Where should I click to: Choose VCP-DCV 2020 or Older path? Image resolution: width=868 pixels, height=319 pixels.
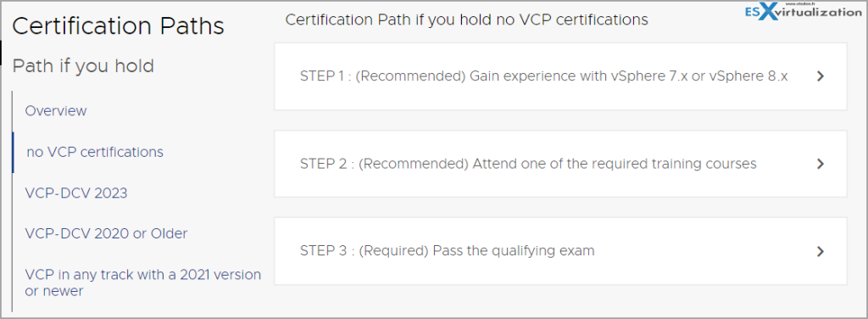click(x=106, y=233)
